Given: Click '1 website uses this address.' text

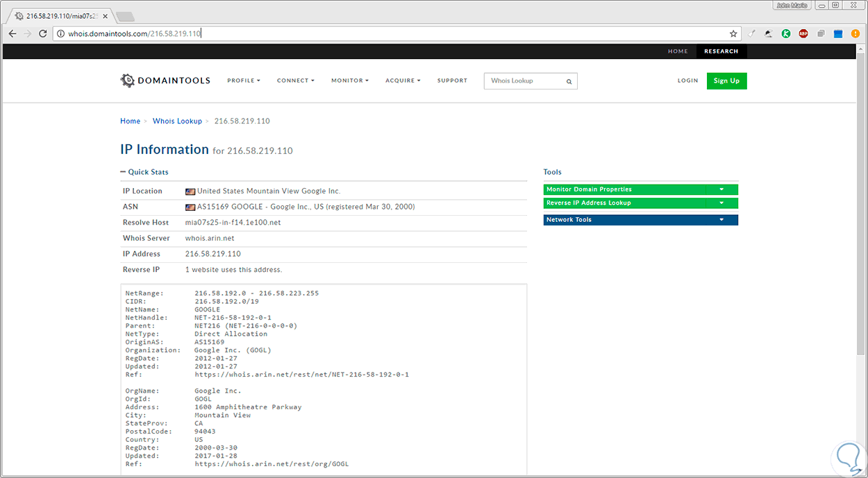Looking at the screenshot, I should (233, 269).
